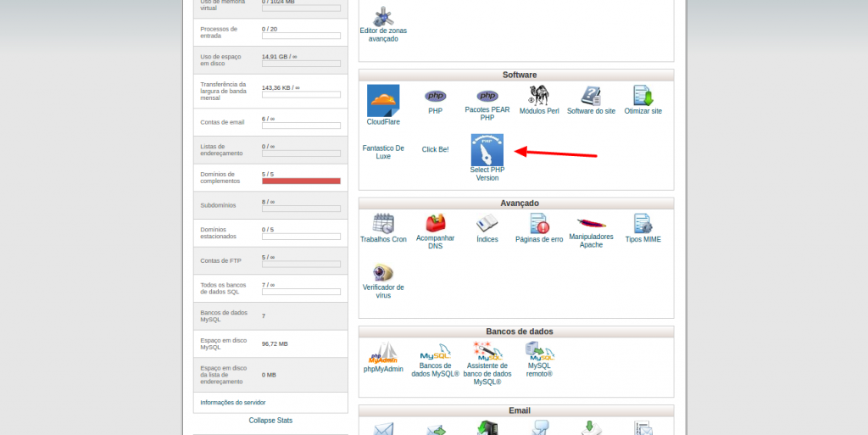
Task: Open the Acompanhar DNS toolbox icon
Action: pyautogui.click(x=435, y=223)
